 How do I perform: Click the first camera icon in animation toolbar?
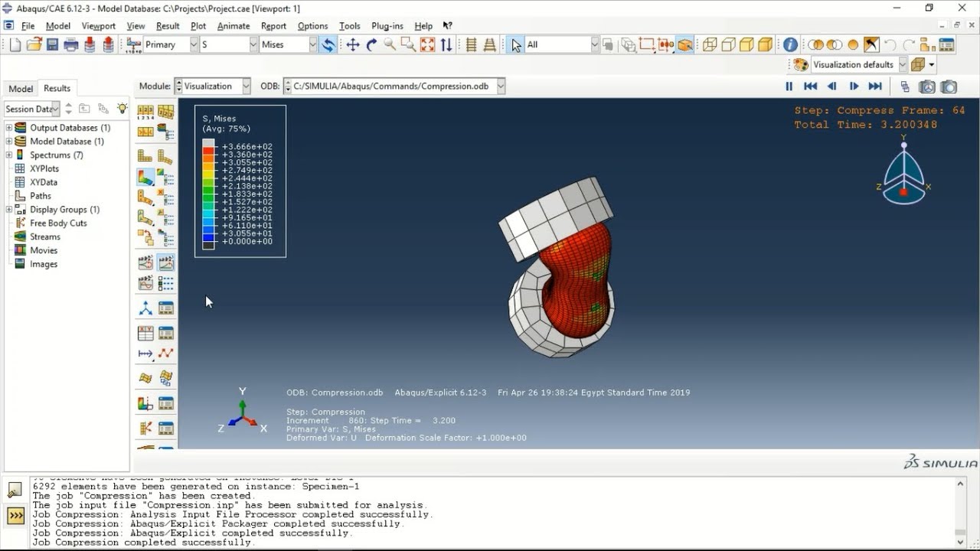pos(927,86)
